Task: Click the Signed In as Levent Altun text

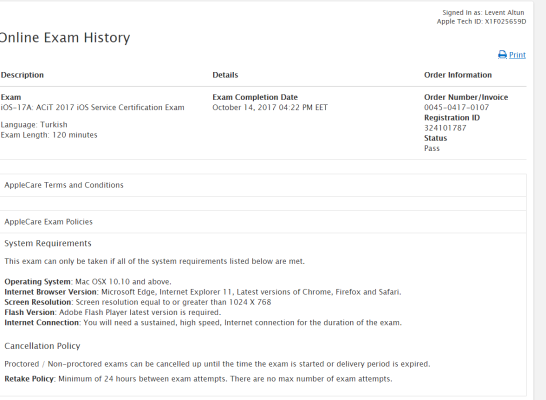Action: coord(483,13)
